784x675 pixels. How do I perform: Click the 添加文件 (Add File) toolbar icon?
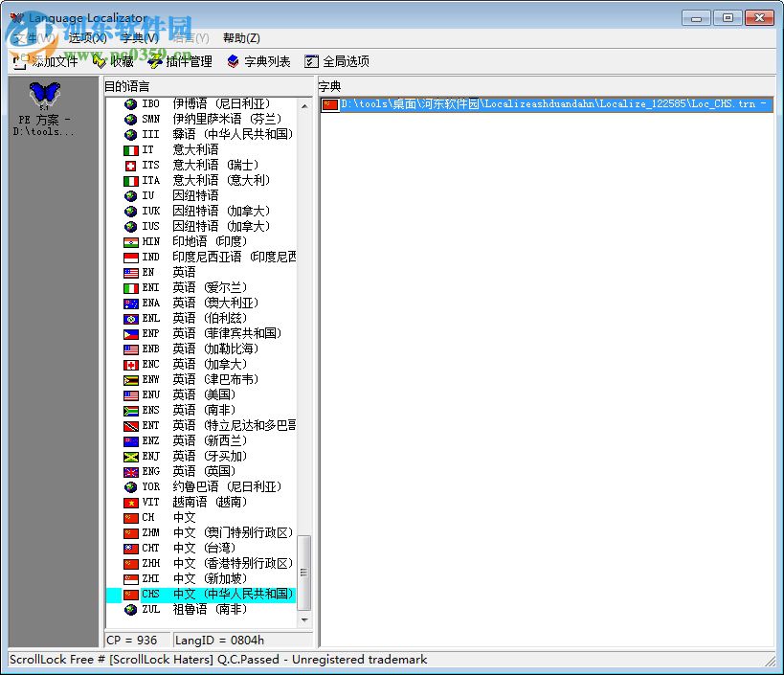point(21,60)
